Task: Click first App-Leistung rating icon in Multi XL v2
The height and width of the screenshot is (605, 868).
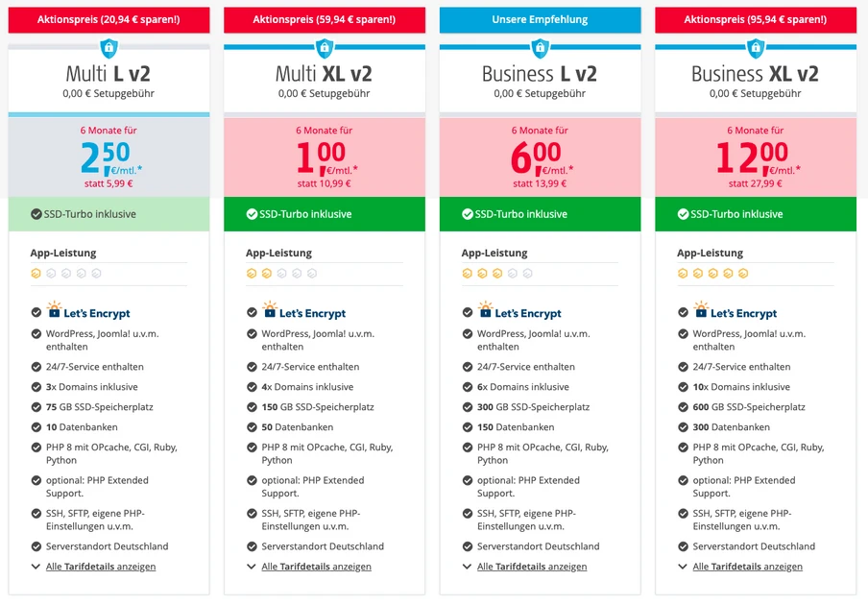Action: [x=252, y=274]
